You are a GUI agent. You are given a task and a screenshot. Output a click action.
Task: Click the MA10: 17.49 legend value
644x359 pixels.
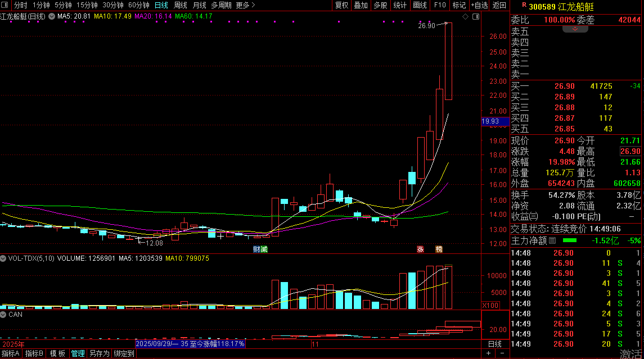[x=112, y=16]
